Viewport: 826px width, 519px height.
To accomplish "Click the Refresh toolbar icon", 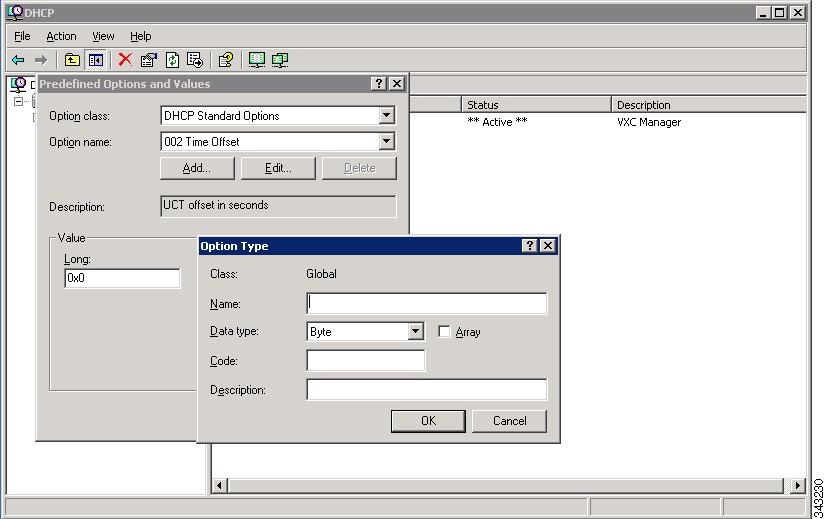I will (x=172, y=60).
